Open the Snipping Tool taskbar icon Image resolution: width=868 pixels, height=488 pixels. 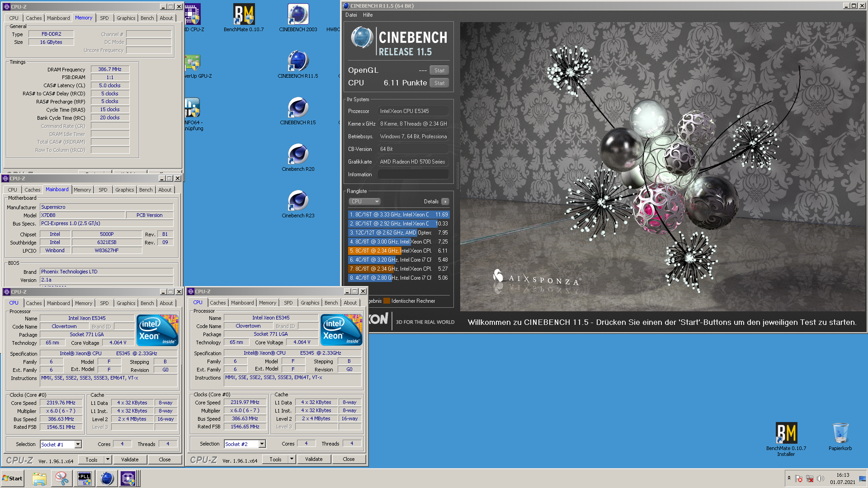62,479
